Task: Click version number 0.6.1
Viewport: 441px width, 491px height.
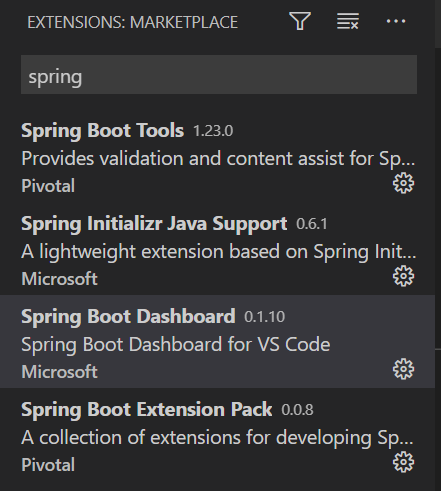Action: point(312,224)
